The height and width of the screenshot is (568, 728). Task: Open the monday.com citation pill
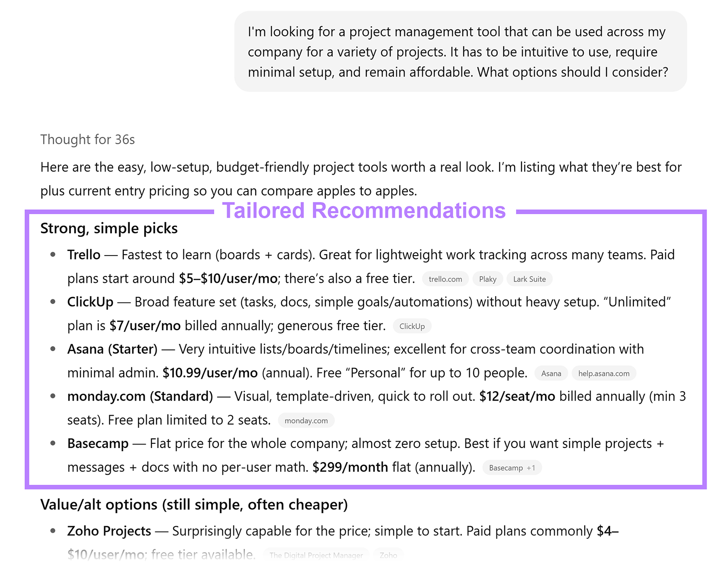pos(306,420)
